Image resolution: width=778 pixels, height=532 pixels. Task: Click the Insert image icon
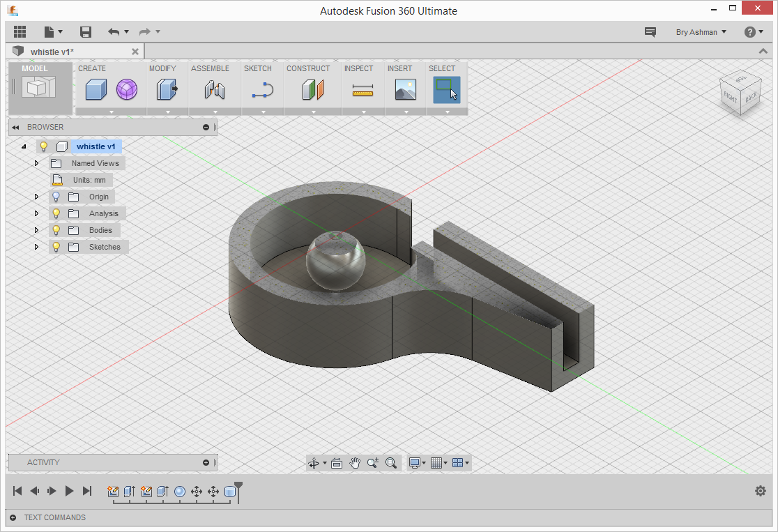tap(405, 89)
